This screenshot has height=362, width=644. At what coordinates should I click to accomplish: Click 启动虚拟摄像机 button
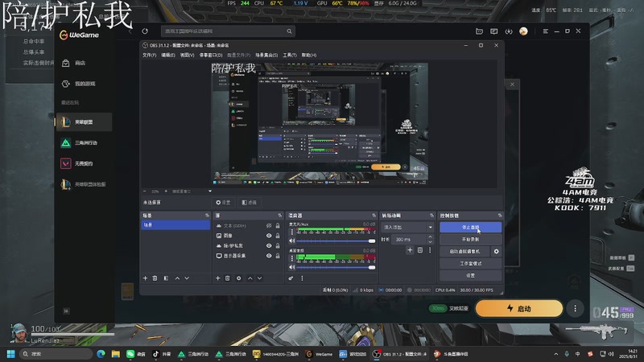(x=464, y=251)
